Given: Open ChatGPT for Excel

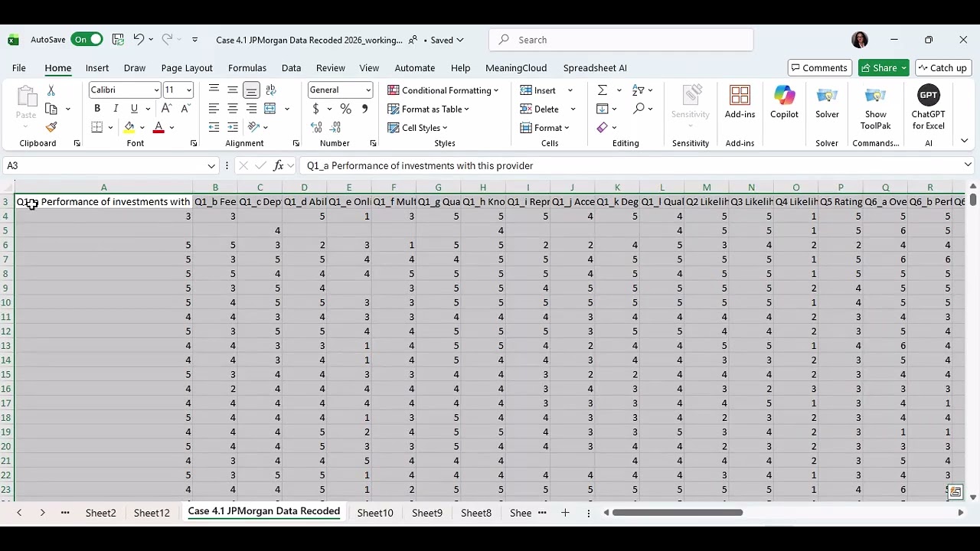Looking at the screenshot, I should [x=928, y=107].
